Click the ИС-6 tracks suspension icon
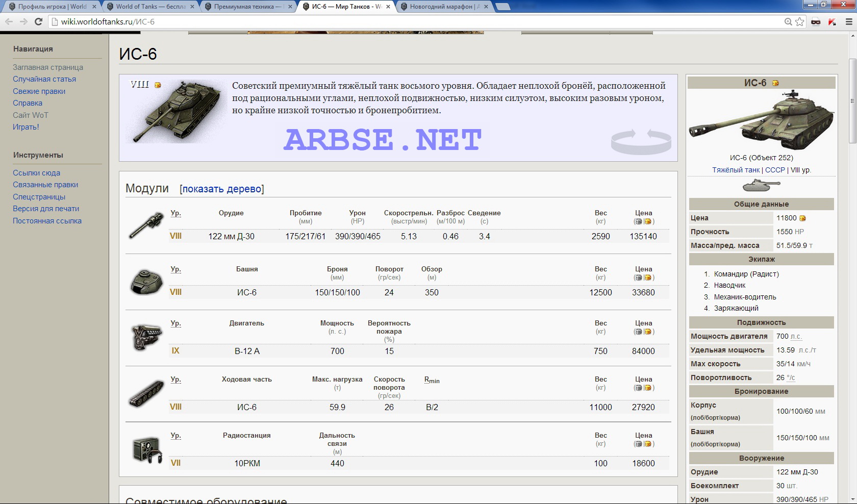 pos(146,394)
